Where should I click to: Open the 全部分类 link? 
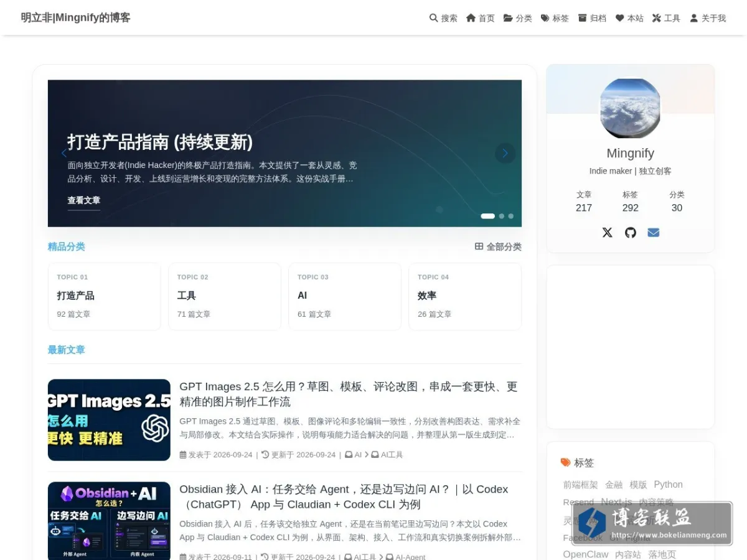(498, 246)
